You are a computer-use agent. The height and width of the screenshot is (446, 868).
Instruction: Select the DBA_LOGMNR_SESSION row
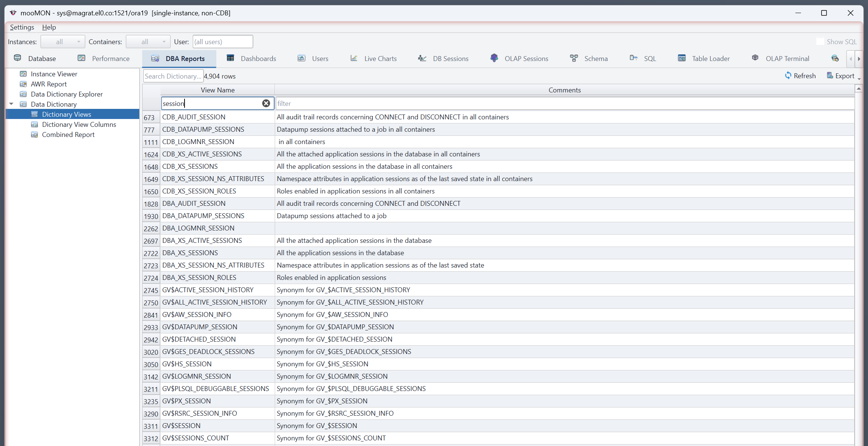498,228
